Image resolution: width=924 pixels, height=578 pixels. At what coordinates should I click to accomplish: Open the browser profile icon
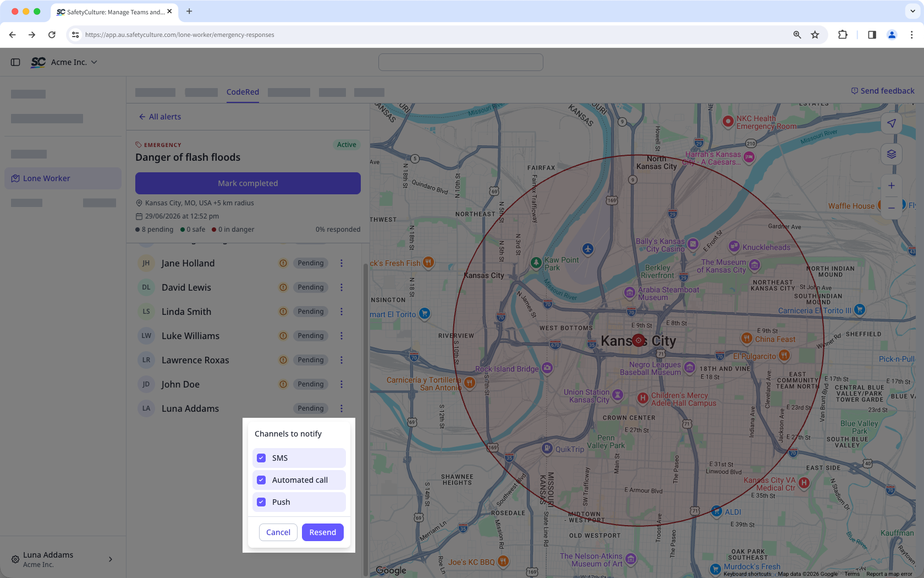[892, 35]
